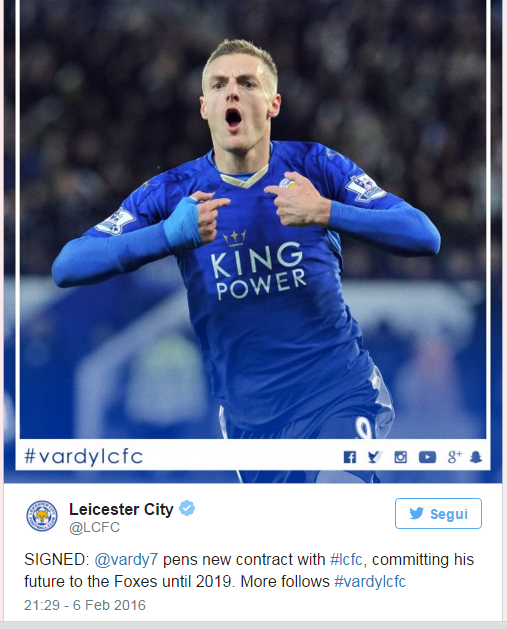Open the Leicester City profile name
The height and width of the screenshot is (629, 507).
121,509
